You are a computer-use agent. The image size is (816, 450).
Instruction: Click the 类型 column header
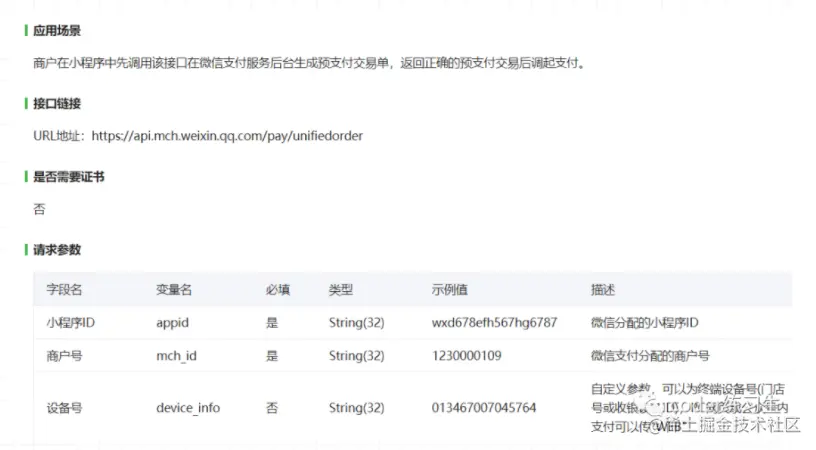(341, 290)
